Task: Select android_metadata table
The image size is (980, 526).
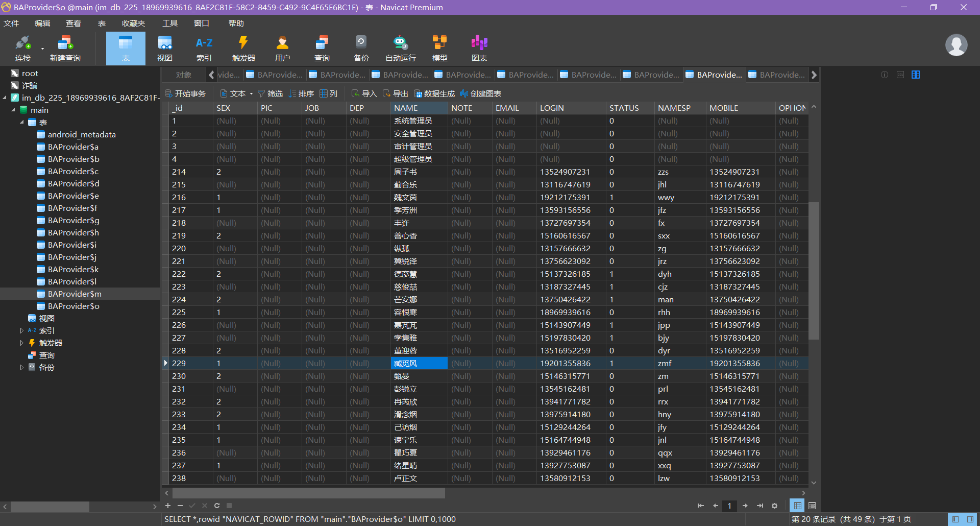Action: (x=82, y=134)
